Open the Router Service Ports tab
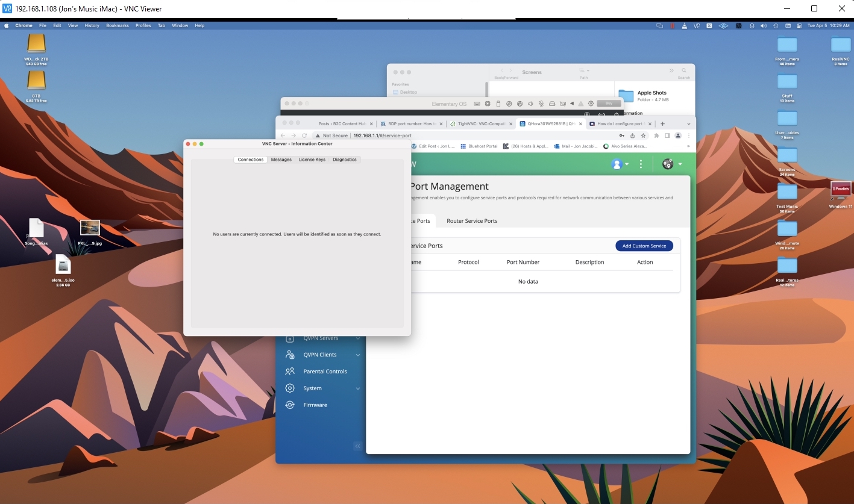Image resolution: width=854 pixels, height=504 pixels. tap(472, 221)
